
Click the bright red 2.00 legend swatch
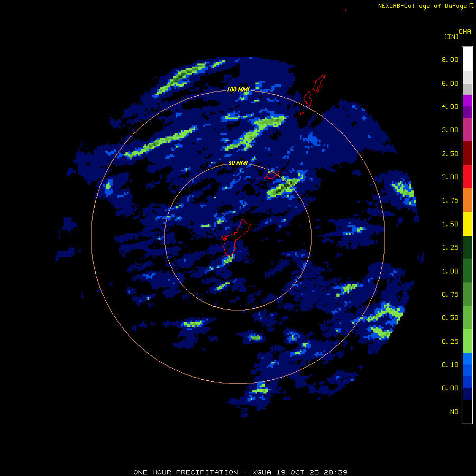467,177
